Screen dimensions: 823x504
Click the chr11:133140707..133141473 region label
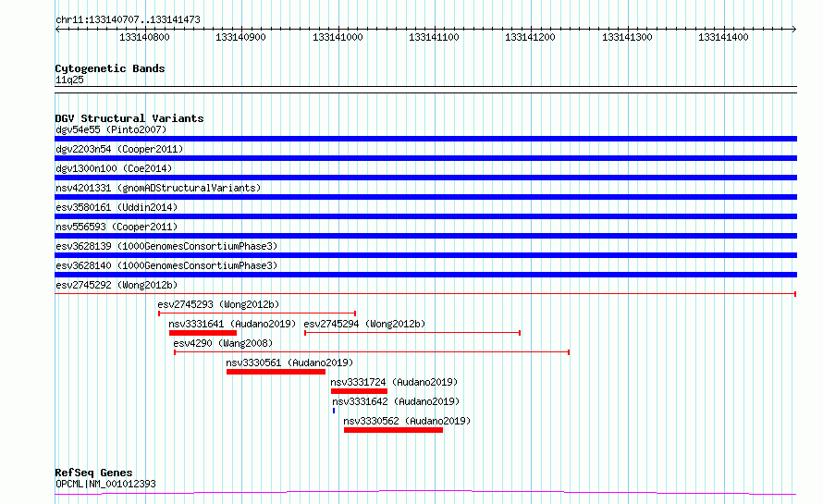click(128, 20)
